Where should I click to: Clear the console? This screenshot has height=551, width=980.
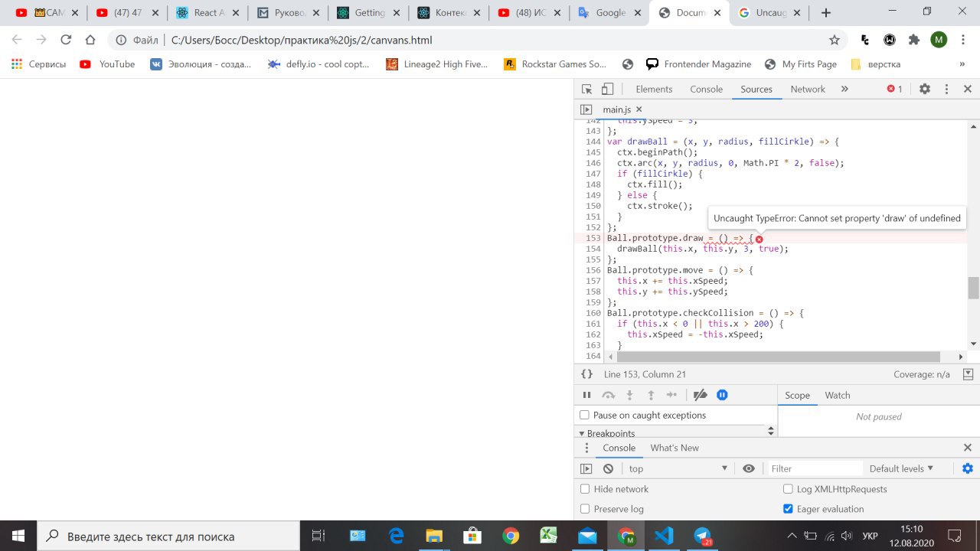[x=608, y=468]
